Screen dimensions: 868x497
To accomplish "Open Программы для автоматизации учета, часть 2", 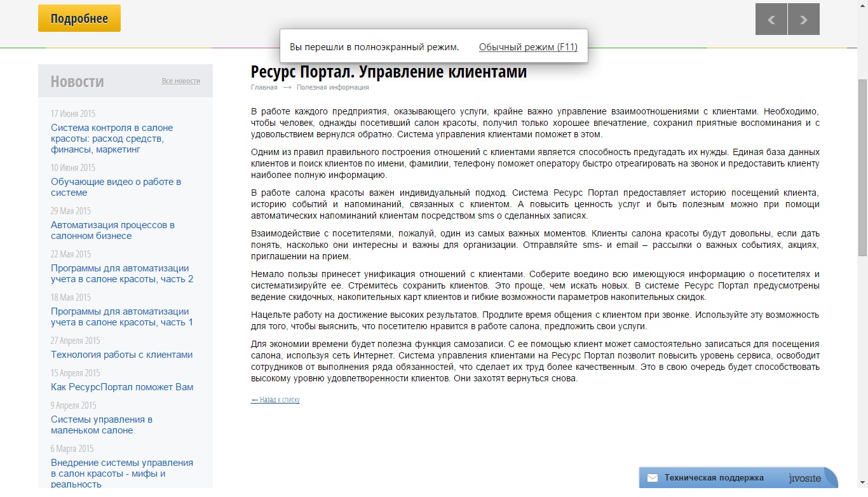I will (x=122, y=273).
